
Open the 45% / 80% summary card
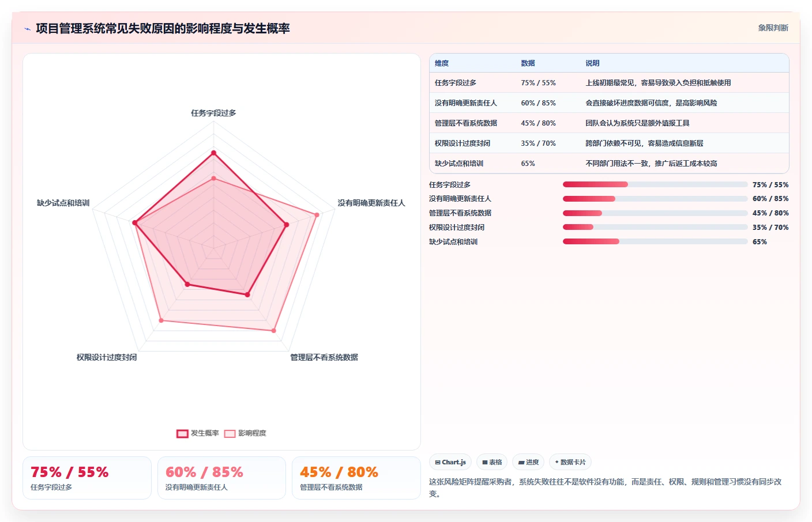coord(356,478)
